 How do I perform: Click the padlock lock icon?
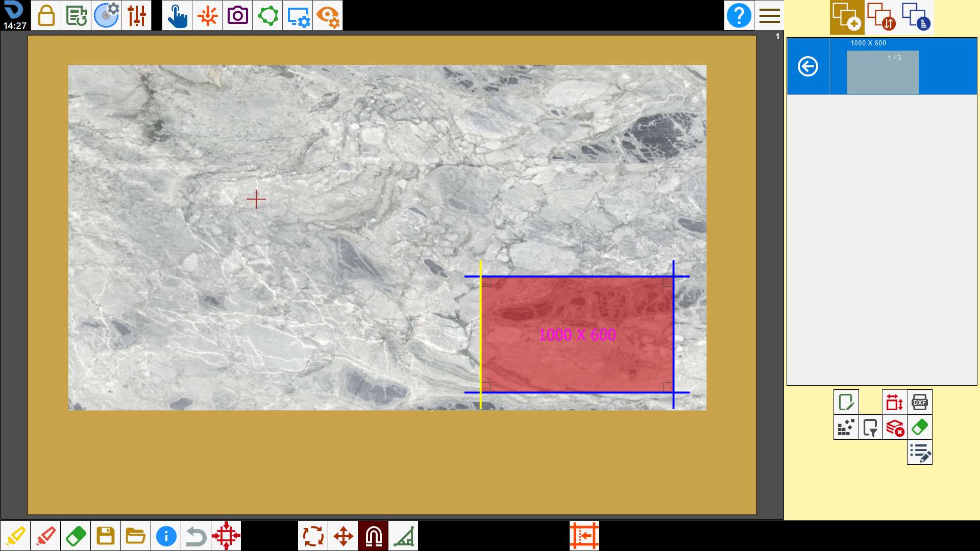(46, 15)
